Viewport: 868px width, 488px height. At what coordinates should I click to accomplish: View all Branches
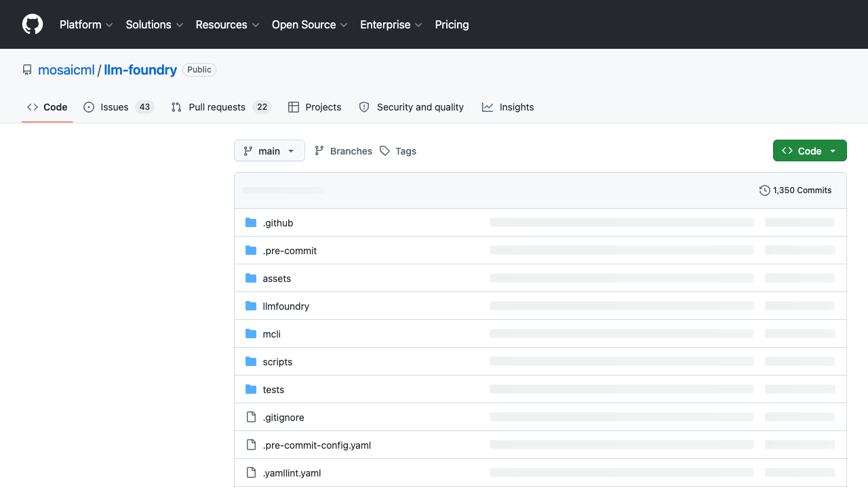344,151
